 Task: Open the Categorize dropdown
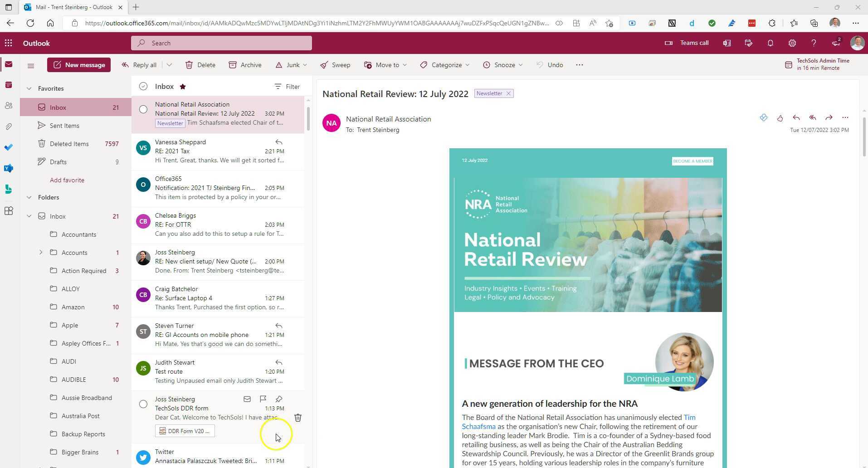click(x=445, y=65)
